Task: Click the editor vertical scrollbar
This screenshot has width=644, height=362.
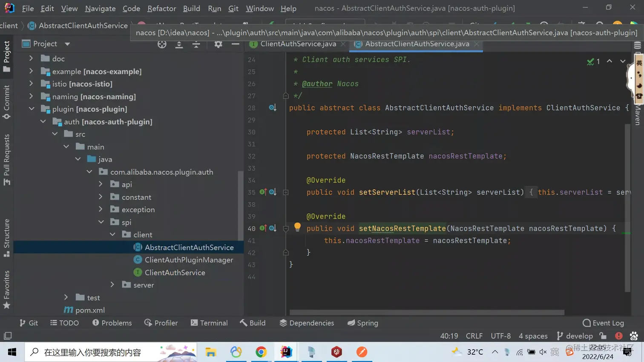Action: tap(627, 208)
